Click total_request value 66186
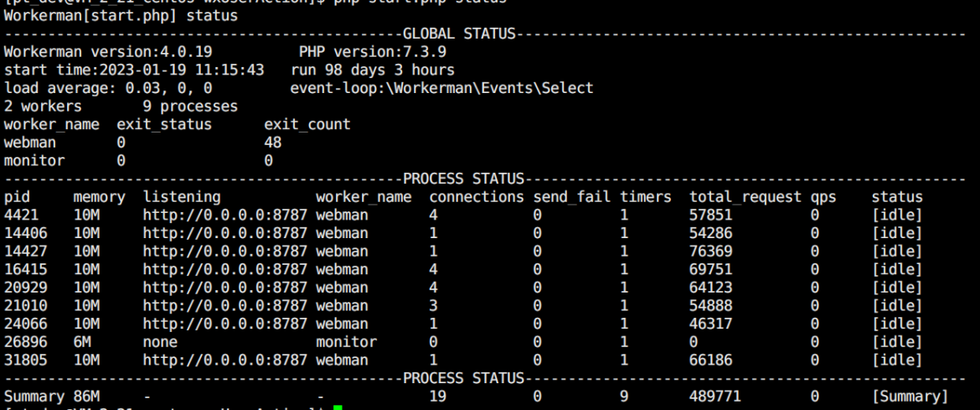This screenshot has width=980, height=410. point(710,361)
